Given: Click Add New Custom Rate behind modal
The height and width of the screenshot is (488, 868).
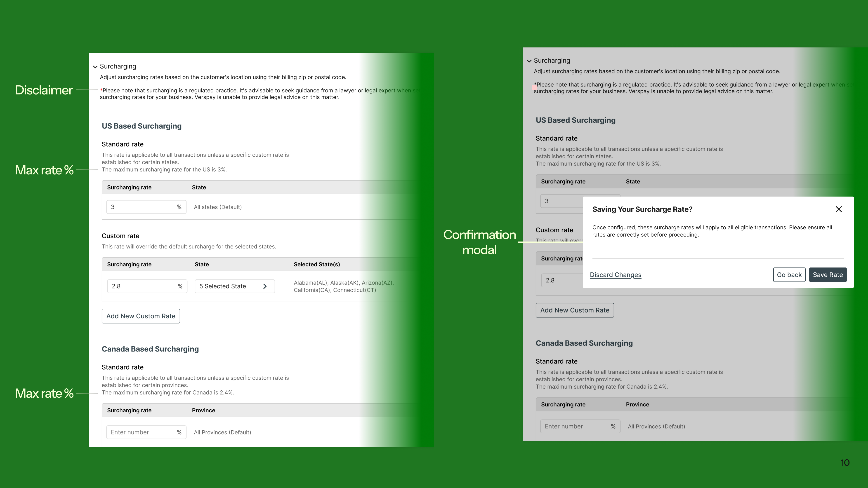Looking at the screenshot, I should tap(575, 310).
